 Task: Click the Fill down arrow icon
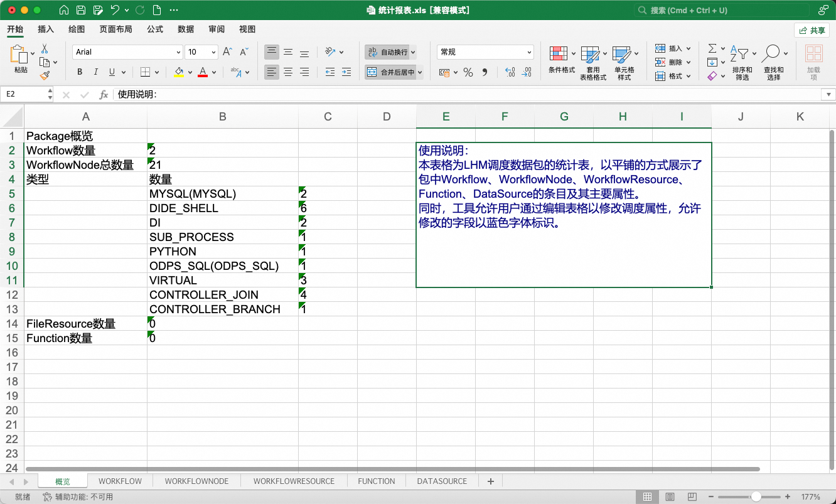pyautogui.click(x=712, y=62)
